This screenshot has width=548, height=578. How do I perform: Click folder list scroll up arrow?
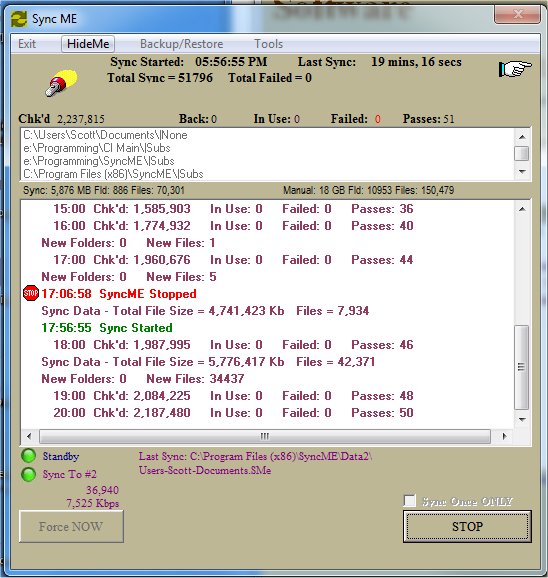tap(522, 137)
